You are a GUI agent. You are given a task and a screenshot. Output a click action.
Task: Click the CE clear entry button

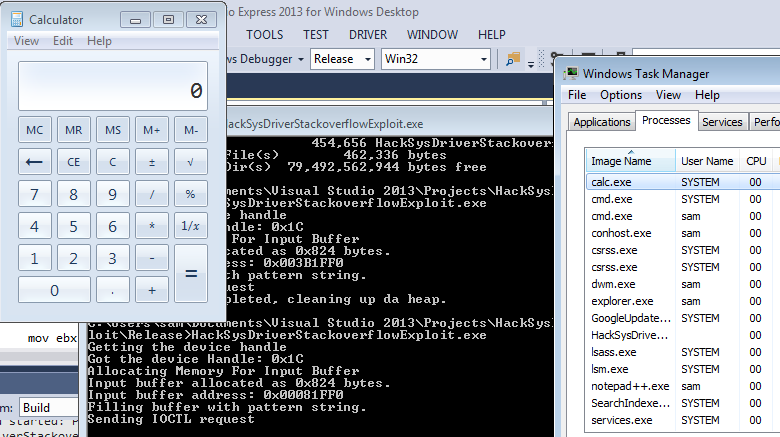pyautogui.click(x=74, y=162)
